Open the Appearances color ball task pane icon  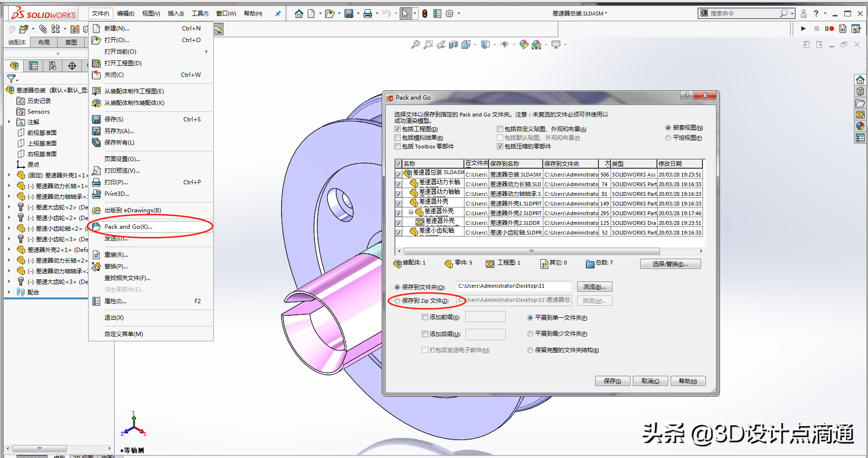(x=860, y=126)
